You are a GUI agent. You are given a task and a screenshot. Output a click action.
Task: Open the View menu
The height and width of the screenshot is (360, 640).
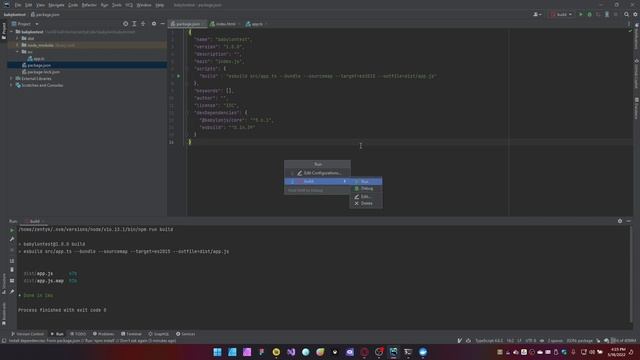[x=40, y=5]
